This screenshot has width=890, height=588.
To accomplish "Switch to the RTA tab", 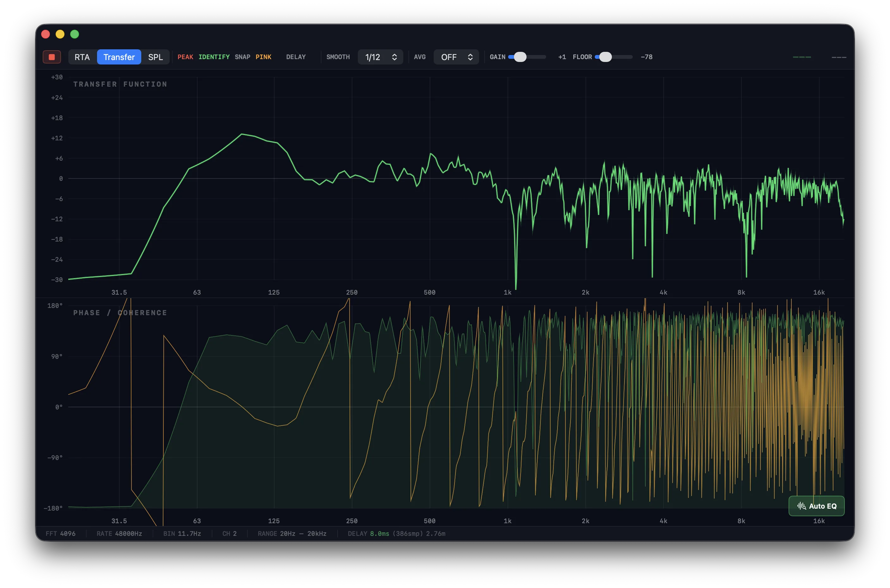I will coord(82,57).
